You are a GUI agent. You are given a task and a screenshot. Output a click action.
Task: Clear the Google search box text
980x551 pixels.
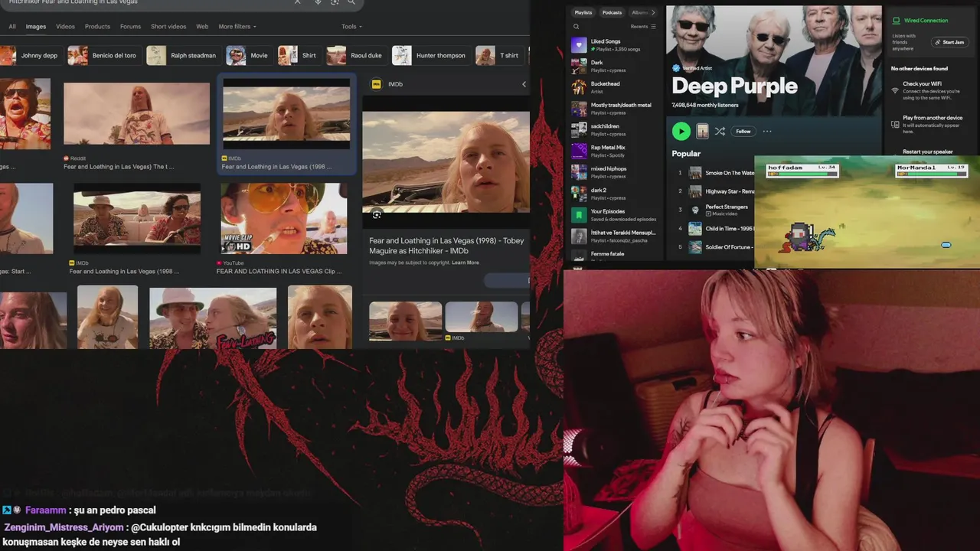(x=298, y=2)
